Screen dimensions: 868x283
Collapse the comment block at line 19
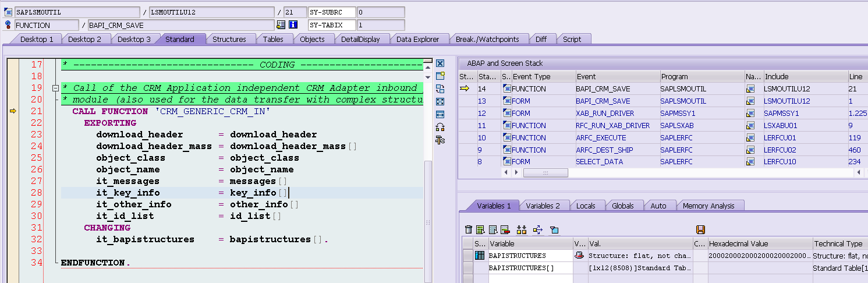55,88
